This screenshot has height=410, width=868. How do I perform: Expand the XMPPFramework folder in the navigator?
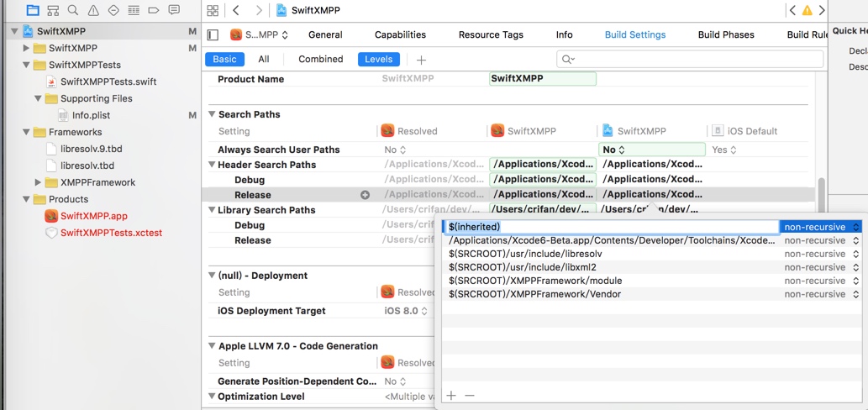tap(39, 182)
